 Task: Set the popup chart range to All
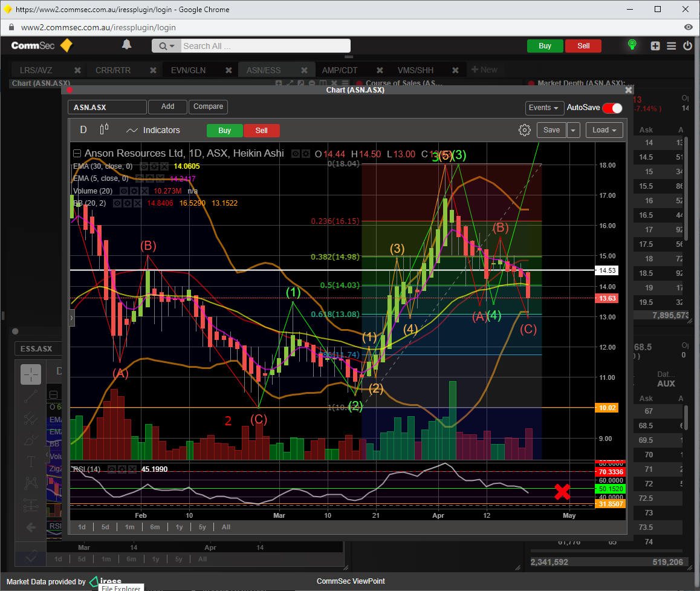pos(226,527)
